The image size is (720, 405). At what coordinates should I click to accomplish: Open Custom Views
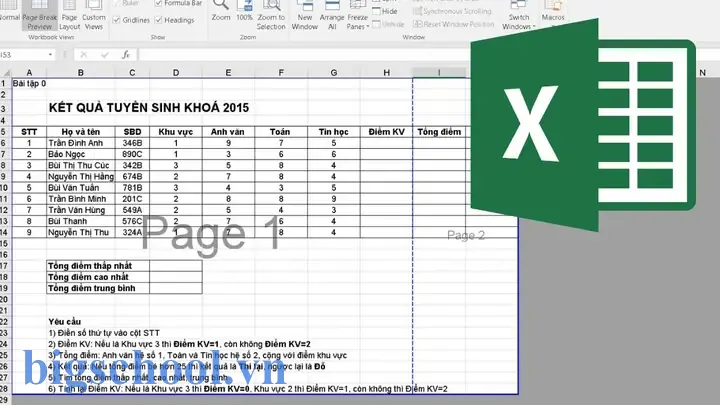coord(94,16)
